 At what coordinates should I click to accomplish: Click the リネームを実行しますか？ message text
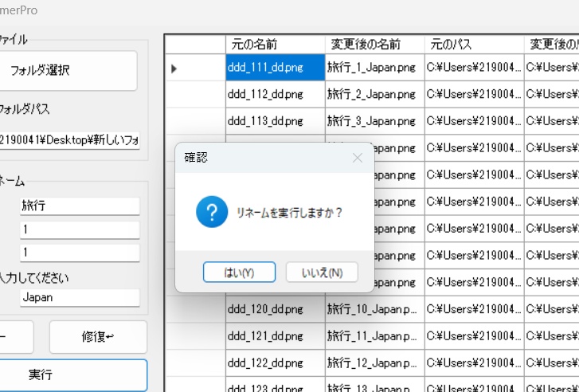click(x=290, y=213)
